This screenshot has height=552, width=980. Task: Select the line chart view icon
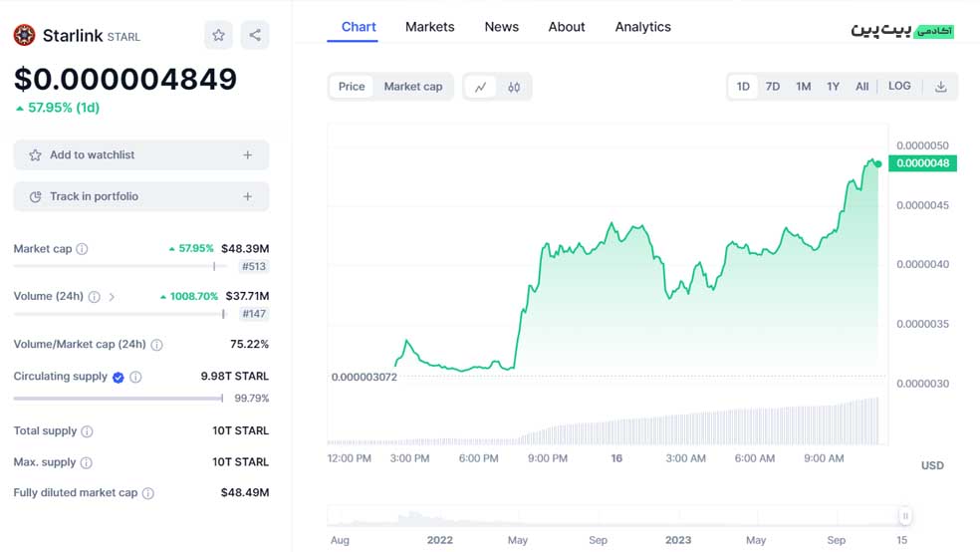pos(480,87)
